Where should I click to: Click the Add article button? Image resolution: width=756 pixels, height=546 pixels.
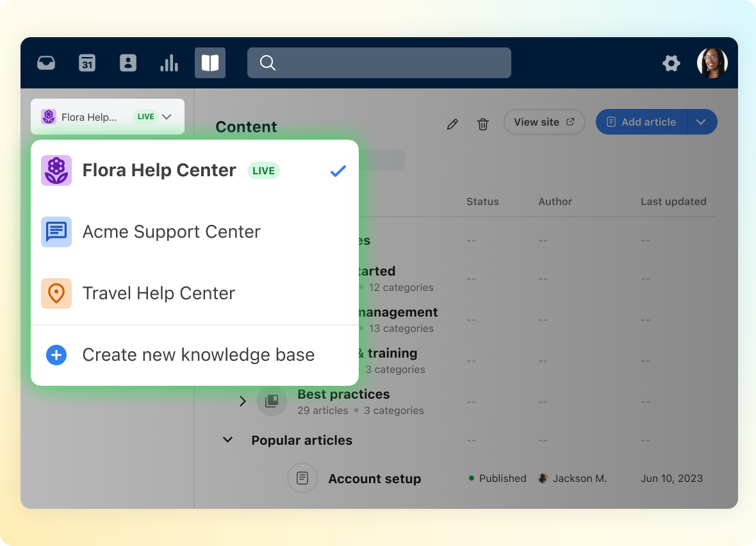click(641, 122)
